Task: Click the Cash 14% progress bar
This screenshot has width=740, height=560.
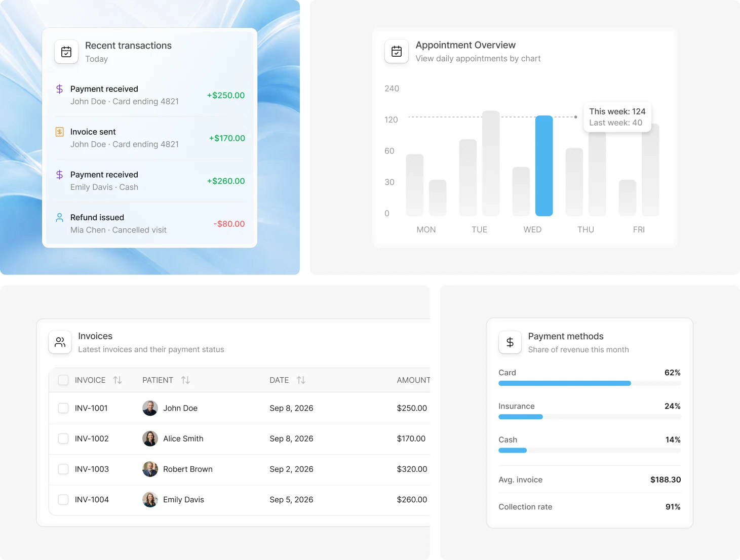Action: [590, 450]
